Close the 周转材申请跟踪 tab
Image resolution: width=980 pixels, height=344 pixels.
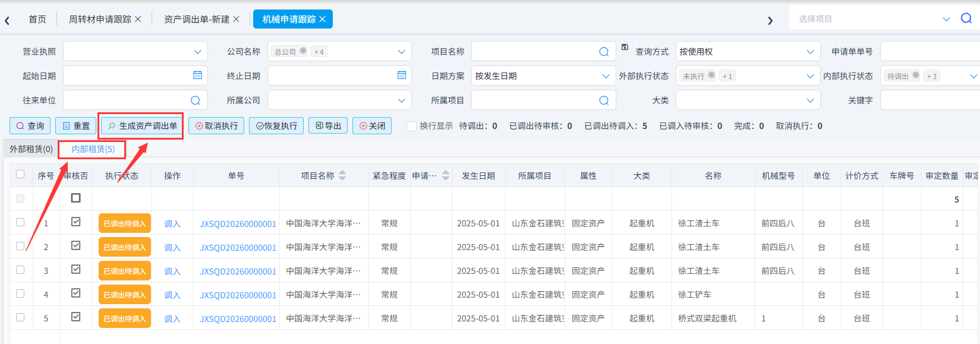[138, 19]
